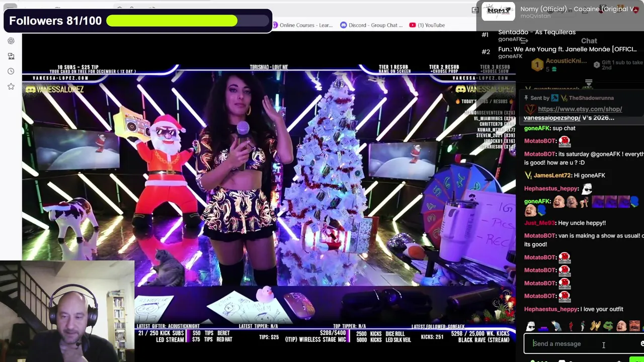
Task: Click MotatoBOT username on 'its saturday' message
Action: click(540, 154)
